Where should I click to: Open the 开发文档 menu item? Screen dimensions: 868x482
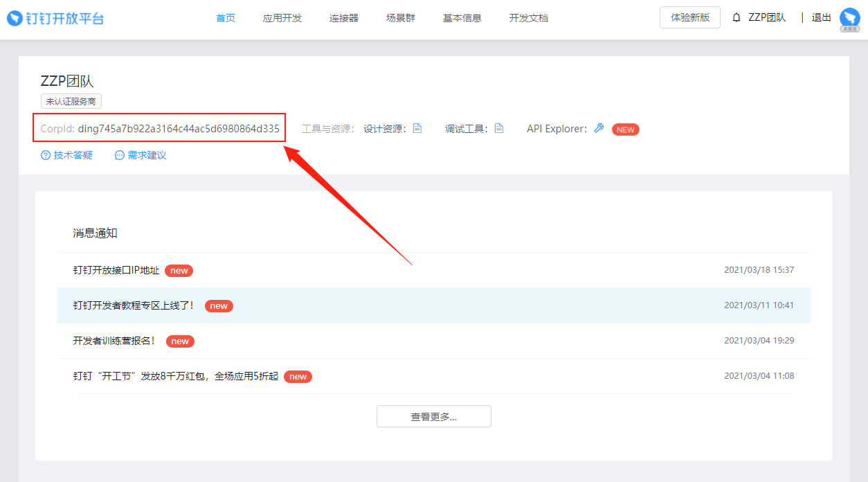(x=528, y=17)
